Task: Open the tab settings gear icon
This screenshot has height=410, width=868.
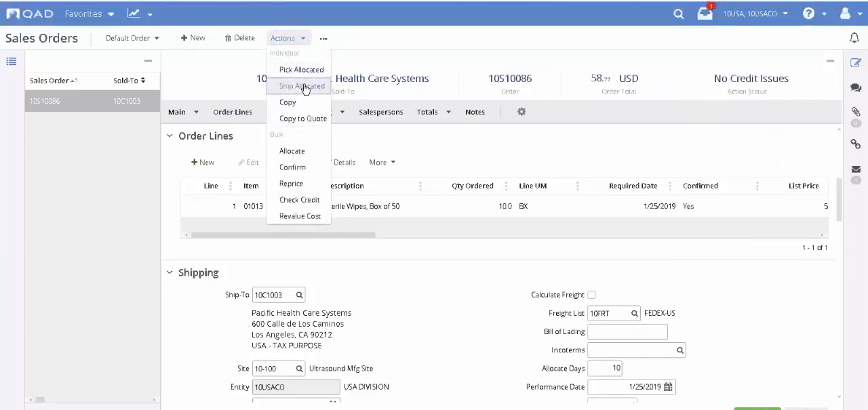Action: [521, 112]
